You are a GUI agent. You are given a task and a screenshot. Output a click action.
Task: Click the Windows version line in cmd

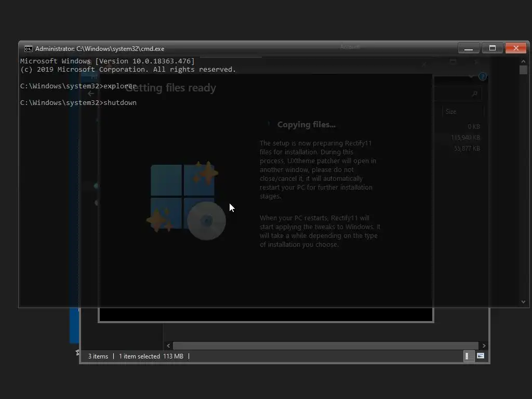pos(107,61)
